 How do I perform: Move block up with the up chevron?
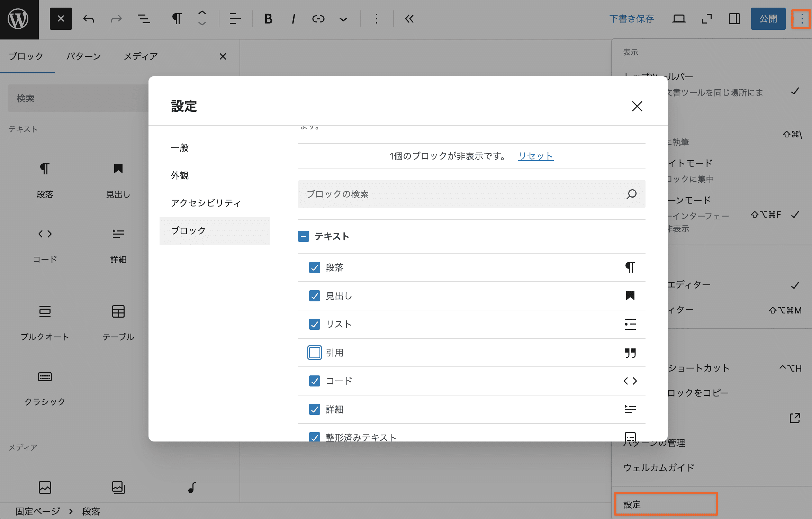[202, 13]
